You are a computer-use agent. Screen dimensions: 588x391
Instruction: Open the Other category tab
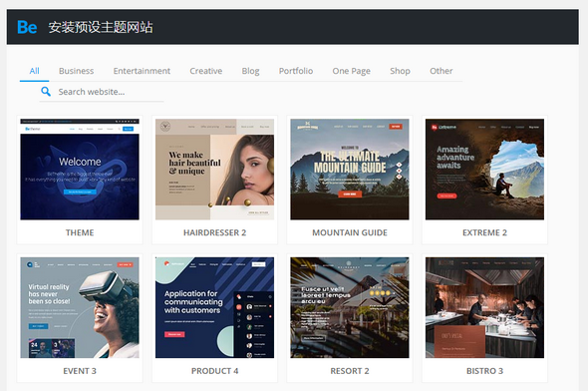tap(441, 71)
